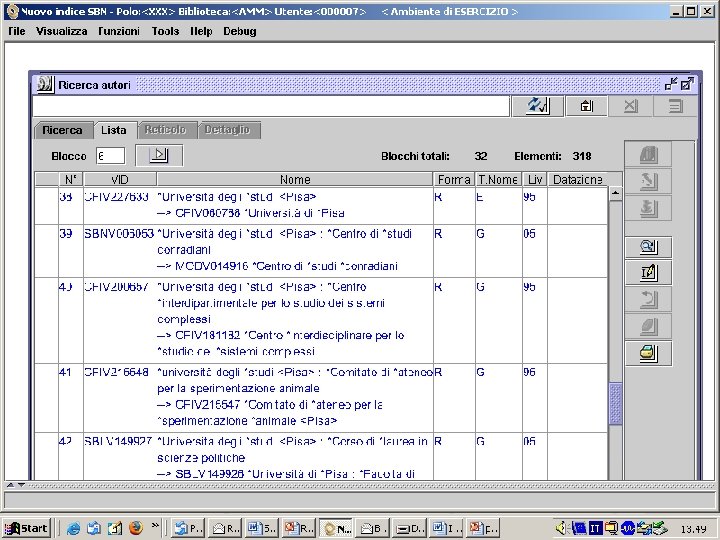Viewport: 720px width, 540px height.
Task: Click the Nome column header
Action: 295,180
